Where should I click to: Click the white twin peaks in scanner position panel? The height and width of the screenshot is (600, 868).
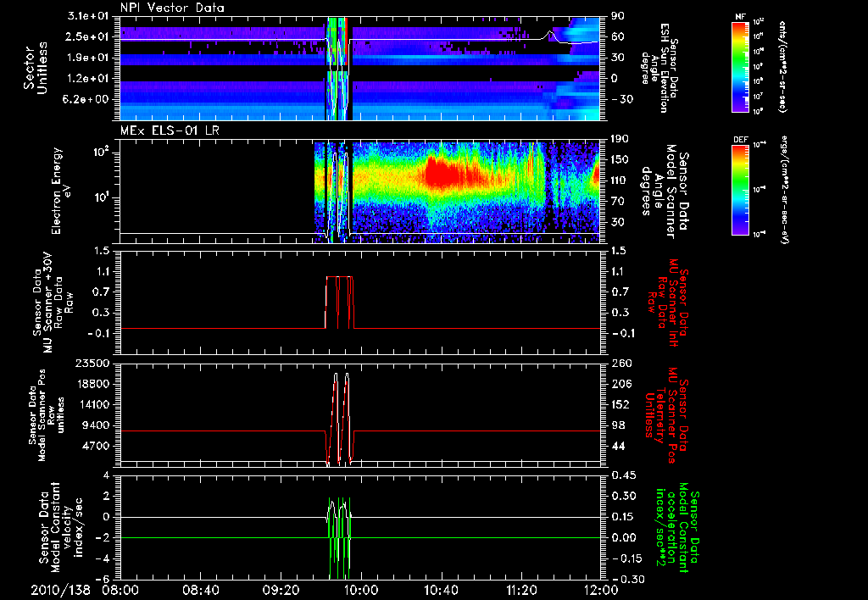point(341,418)
